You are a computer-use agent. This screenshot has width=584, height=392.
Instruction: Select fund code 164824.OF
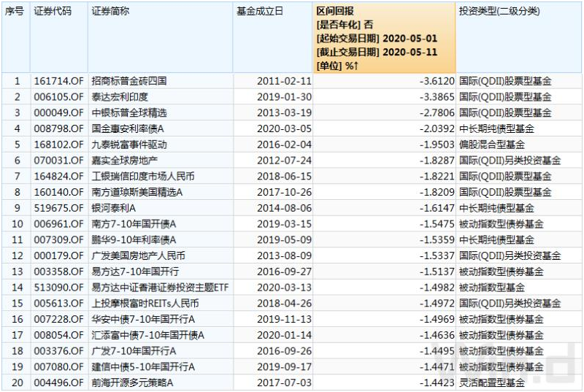[59, 177]
